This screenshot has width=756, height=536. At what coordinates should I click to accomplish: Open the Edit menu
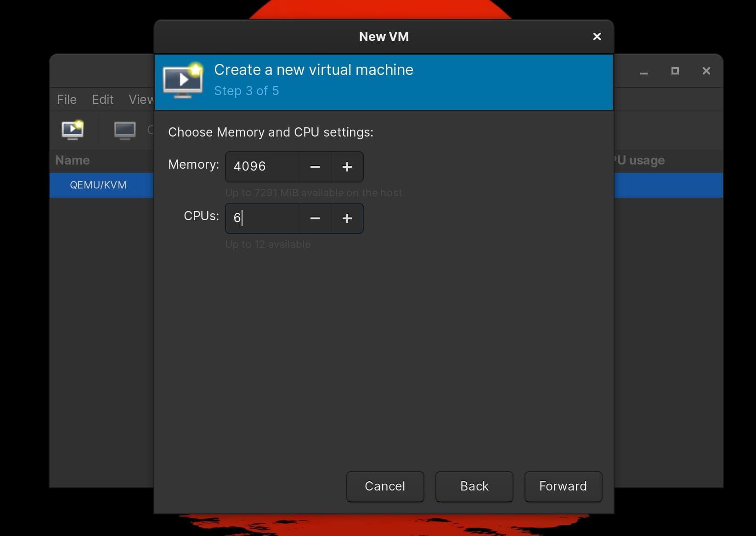102,99
